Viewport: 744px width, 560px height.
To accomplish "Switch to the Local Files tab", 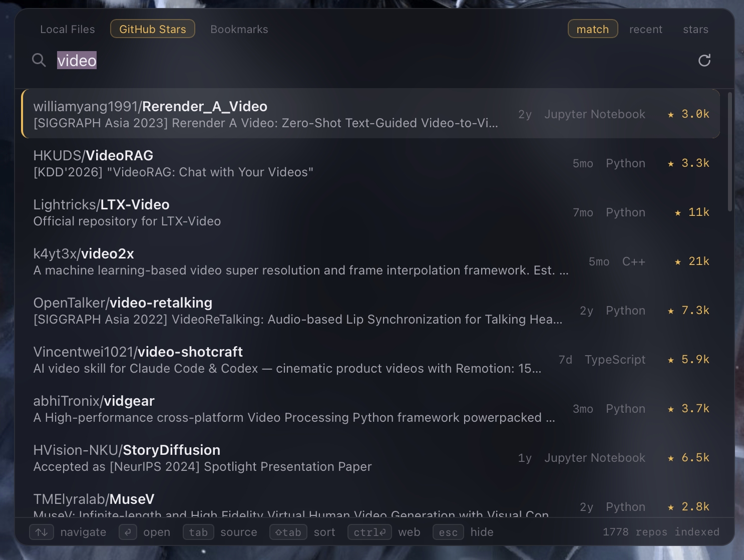I will coord(68,29).
